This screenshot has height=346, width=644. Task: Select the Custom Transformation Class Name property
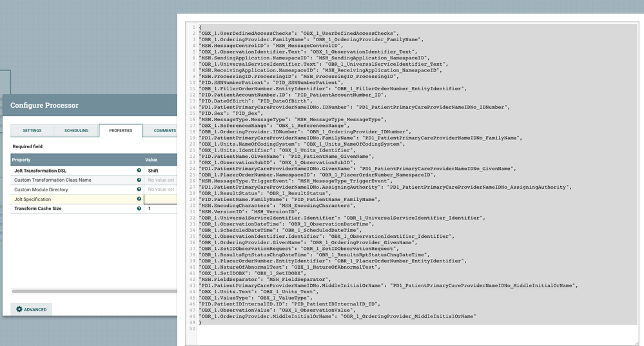click(53, 180)
